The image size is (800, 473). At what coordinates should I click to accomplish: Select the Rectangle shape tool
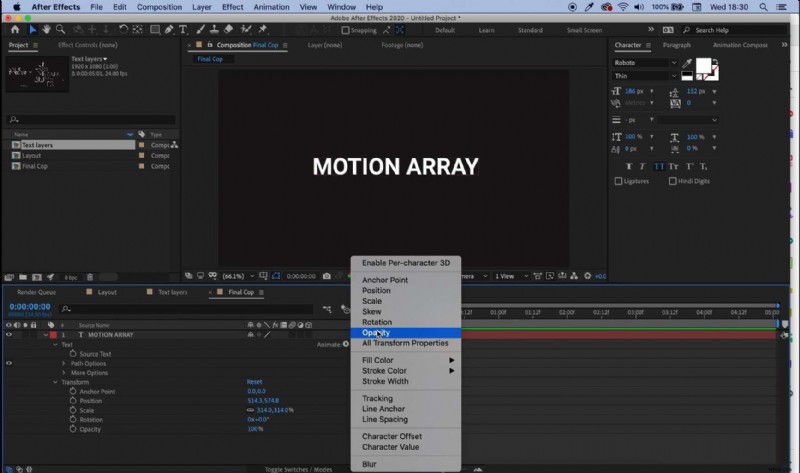[155, 30]
